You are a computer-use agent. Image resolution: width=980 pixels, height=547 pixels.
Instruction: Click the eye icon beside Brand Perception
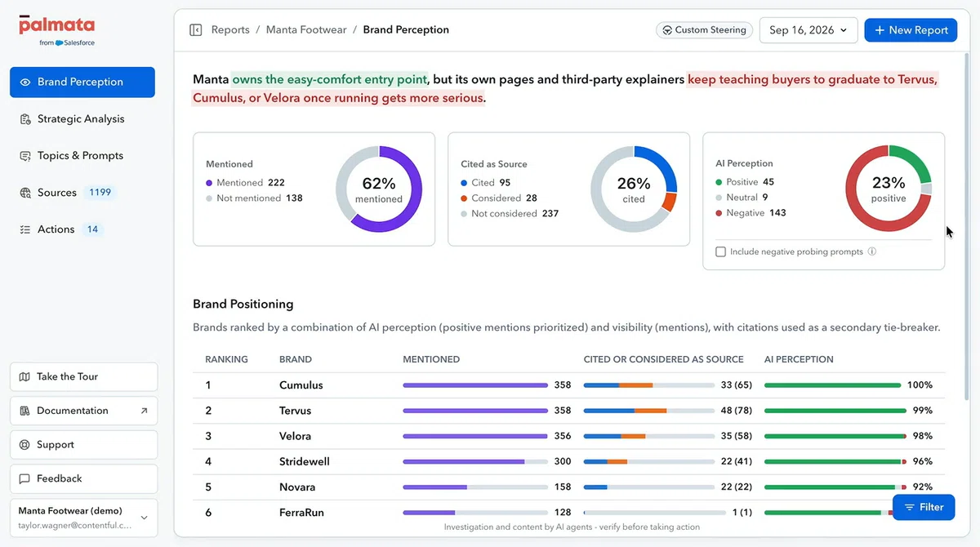pyautogui.click(x=25, y=82)
